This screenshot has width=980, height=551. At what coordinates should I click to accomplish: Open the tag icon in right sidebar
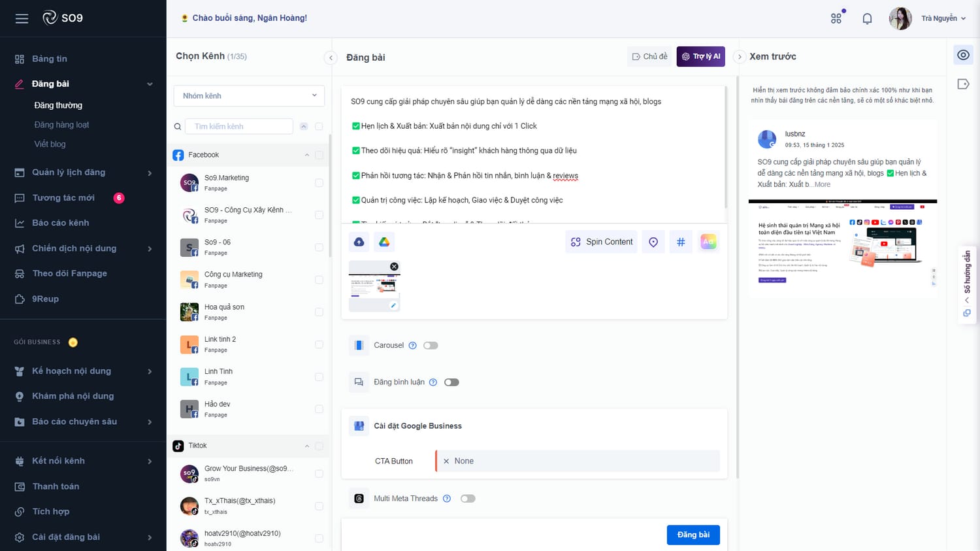point(963,84)
